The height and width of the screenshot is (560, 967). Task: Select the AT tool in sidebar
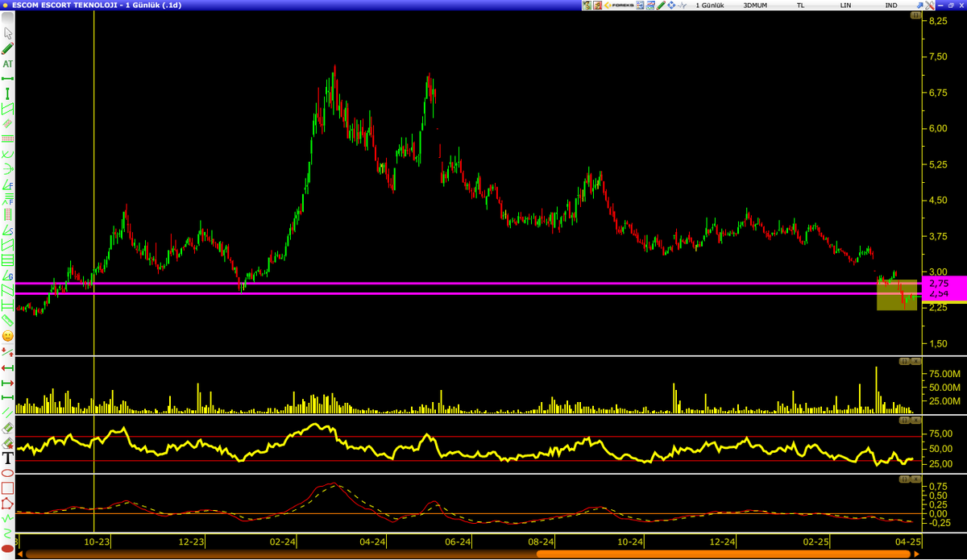click(x=8, y=64)
